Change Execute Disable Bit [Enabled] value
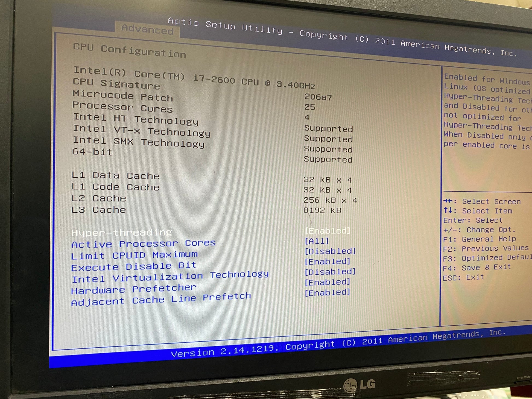Image resolution: width=532 pixels, height=399 pixels. [327, 262]
